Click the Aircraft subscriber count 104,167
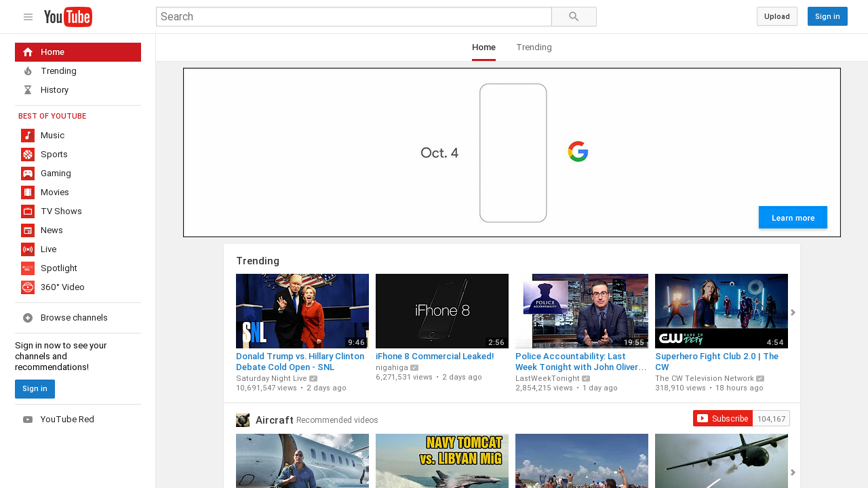The image size is (868, 488). (x=771, y=419)
